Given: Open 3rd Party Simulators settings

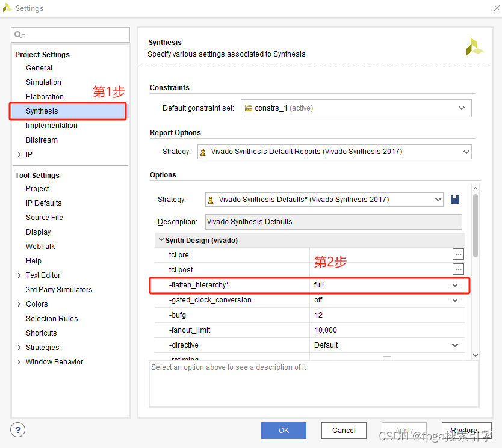Looking at the screenshot, I should tap(59, 289).
